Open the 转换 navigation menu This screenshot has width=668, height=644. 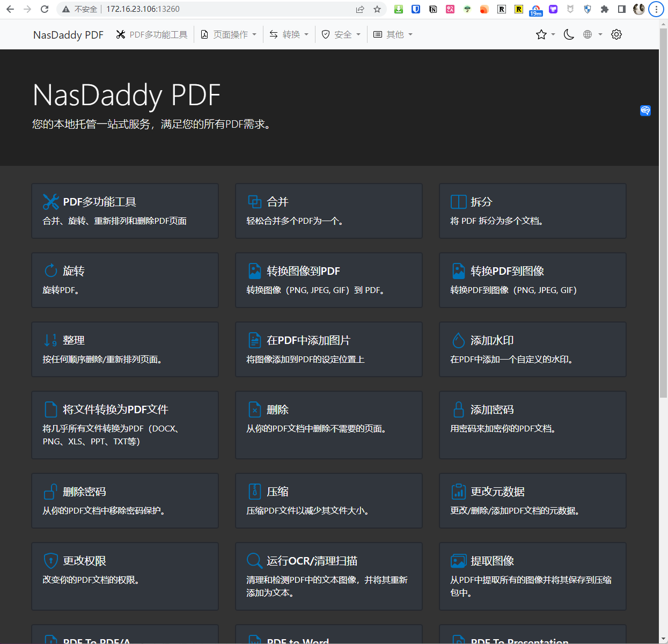[x=289, y=34]
